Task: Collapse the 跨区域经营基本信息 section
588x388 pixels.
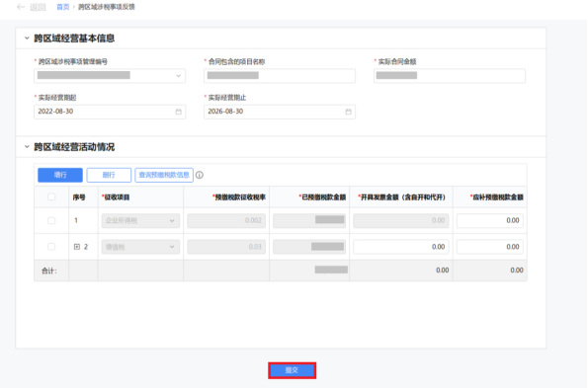Action: click(27, 39)
